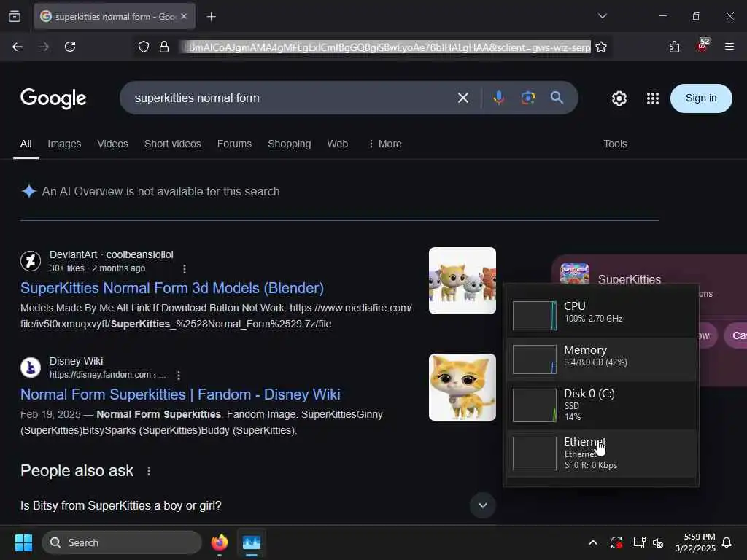The width and height of the screenshot is (747, 560).
Task: Click the muted volume tray icon
Action: pyautogui.click(x=658, y=542)
